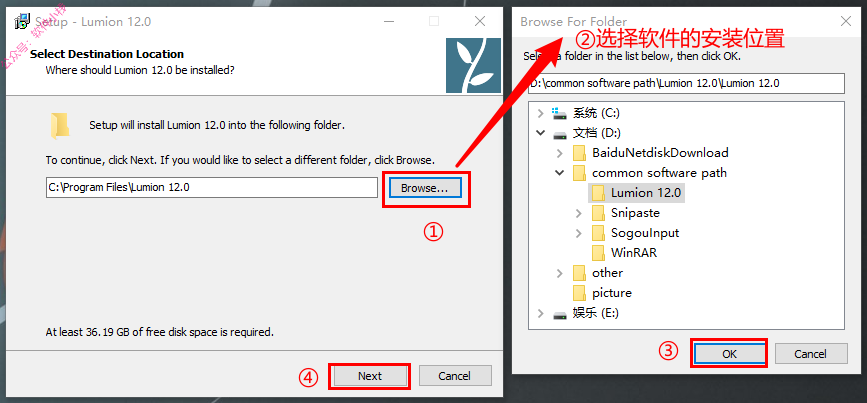Image resolution: width=867 pixels, height=403 pixels.
Task: Select the 文档 (D:) tree label
Action: [x=597, y=133]
